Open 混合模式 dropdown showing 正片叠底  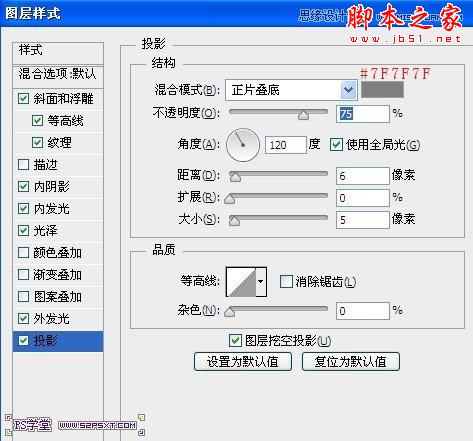click(x=291, y=90)
